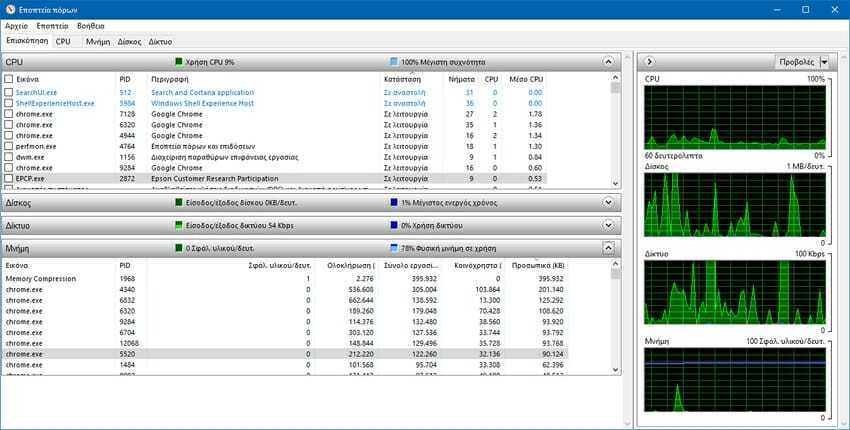Open the Εποπτεία menu
850x430 pixels.
(53, 26)
